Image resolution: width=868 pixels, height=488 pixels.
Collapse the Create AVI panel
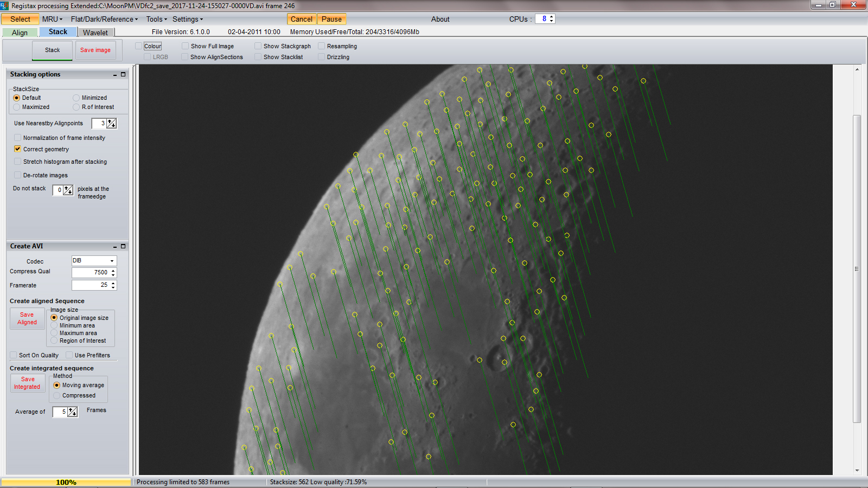coord(115,247)
